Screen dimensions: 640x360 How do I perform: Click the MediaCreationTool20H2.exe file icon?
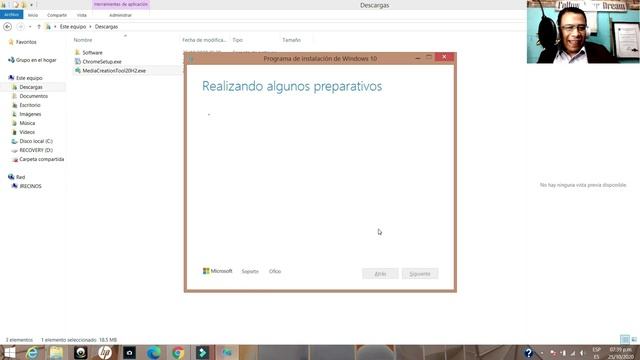point(78,70)
